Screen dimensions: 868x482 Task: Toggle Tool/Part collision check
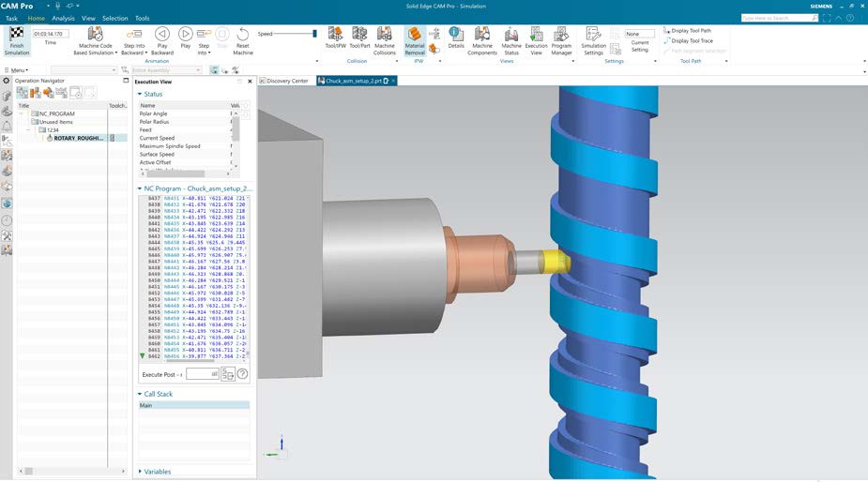[x=359, y=38]
